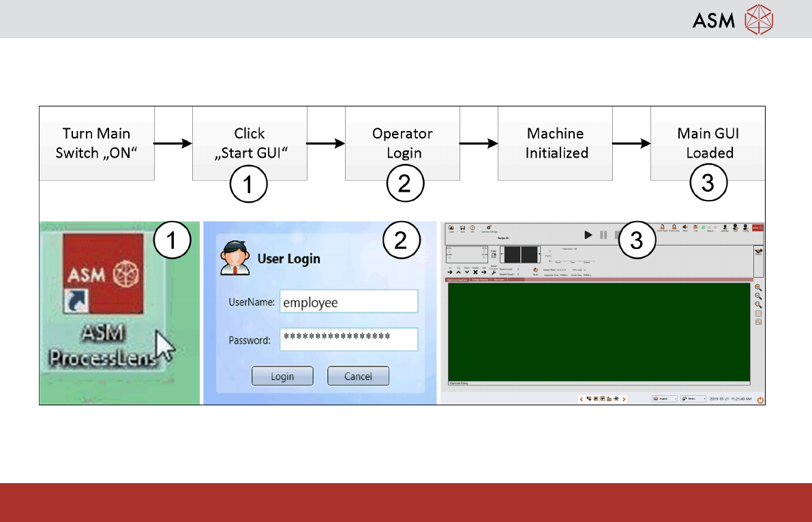Select the Right Lane Inspection tab
This screenshot has width=812, height=522.
[x=457, y=280]
